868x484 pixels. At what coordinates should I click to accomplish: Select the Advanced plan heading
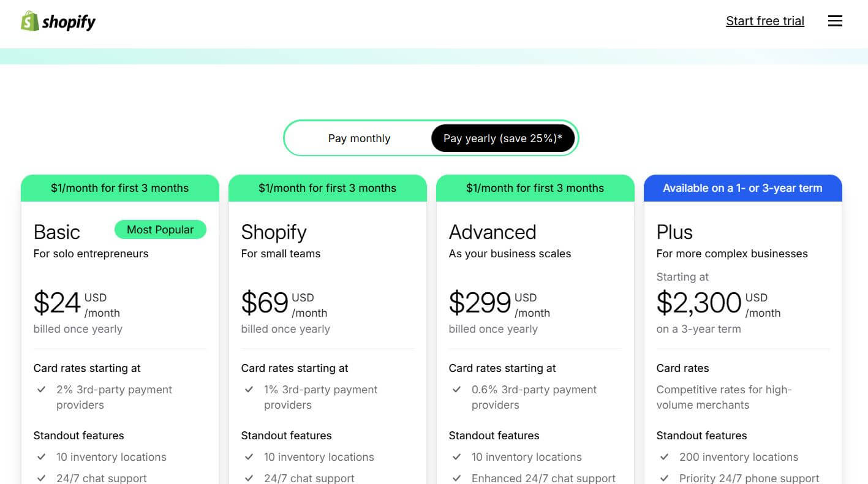pos(492,232)
